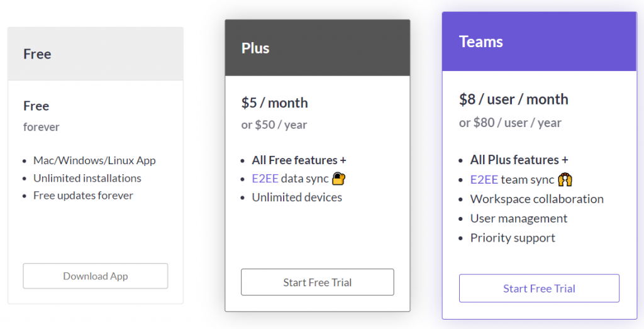Click the Priority support feature item
Image resolution: width=644 pixels, height=329 pixels.
pos(513,238)
